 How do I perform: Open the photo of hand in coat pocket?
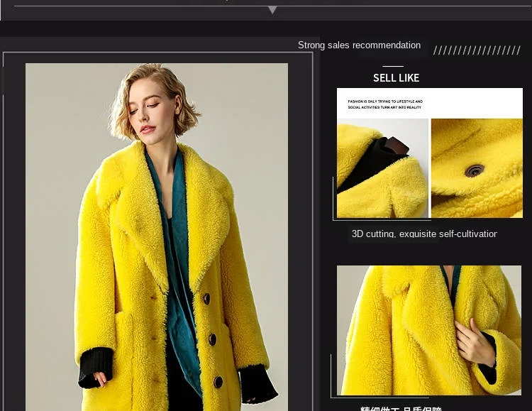(x=429, y=330)
